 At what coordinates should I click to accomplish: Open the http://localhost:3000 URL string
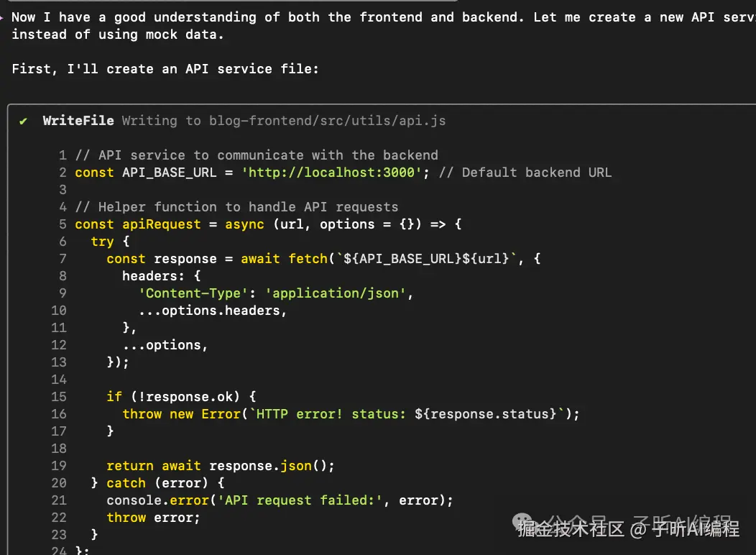click(x=336, y=173)
